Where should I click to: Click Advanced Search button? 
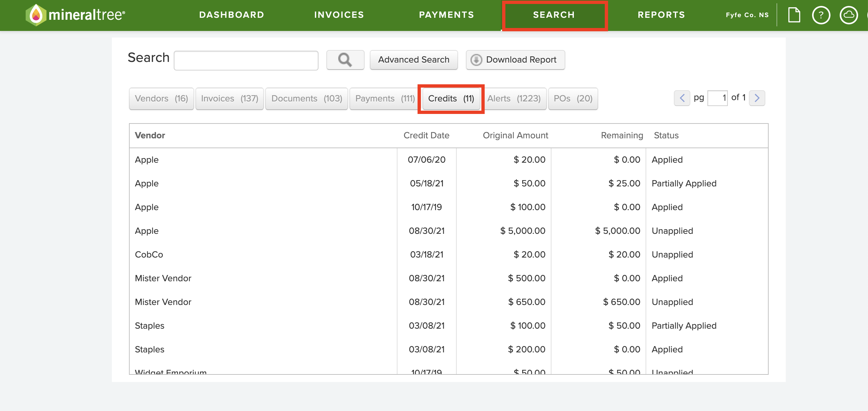click(x=414, y=60)
